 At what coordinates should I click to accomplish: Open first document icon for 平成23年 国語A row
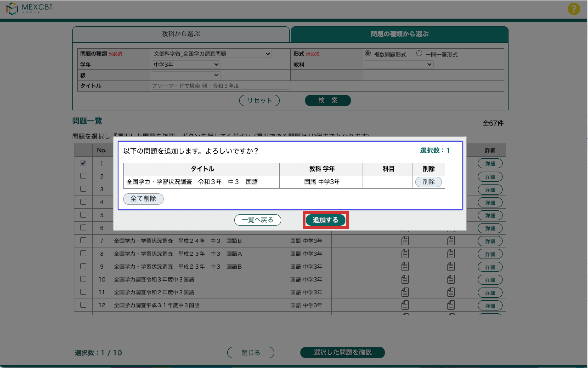405,254
